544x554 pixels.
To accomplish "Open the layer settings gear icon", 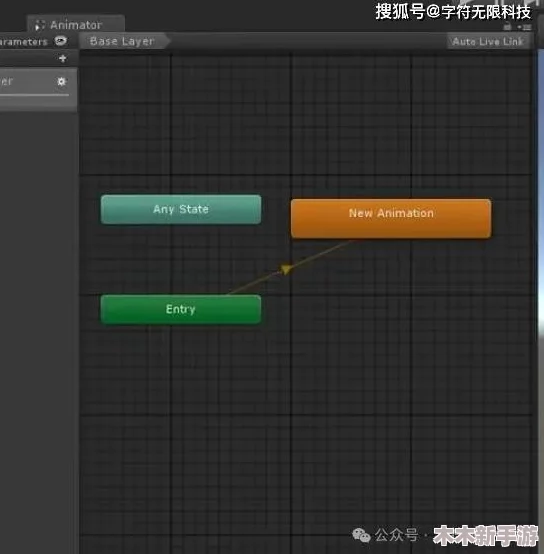I will pyautogui.click(x=61, y=82).
